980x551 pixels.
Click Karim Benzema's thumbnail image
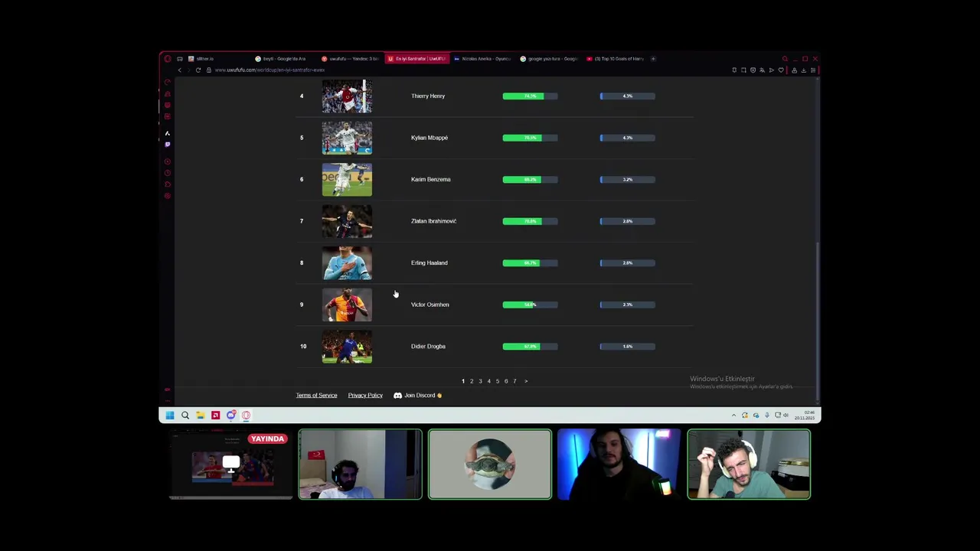tap(347, 180)
